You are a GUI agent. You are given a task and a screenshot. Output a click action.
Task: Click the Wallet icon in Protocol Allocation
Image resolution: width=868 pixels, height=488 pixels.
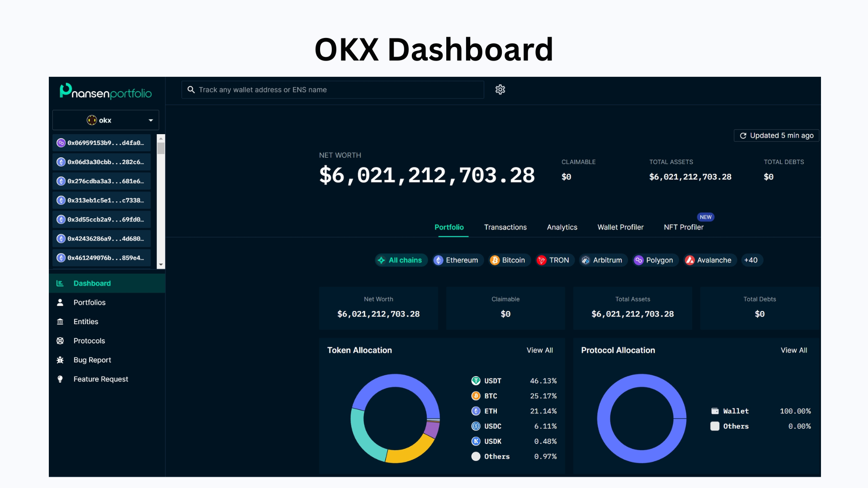(715, 411)
